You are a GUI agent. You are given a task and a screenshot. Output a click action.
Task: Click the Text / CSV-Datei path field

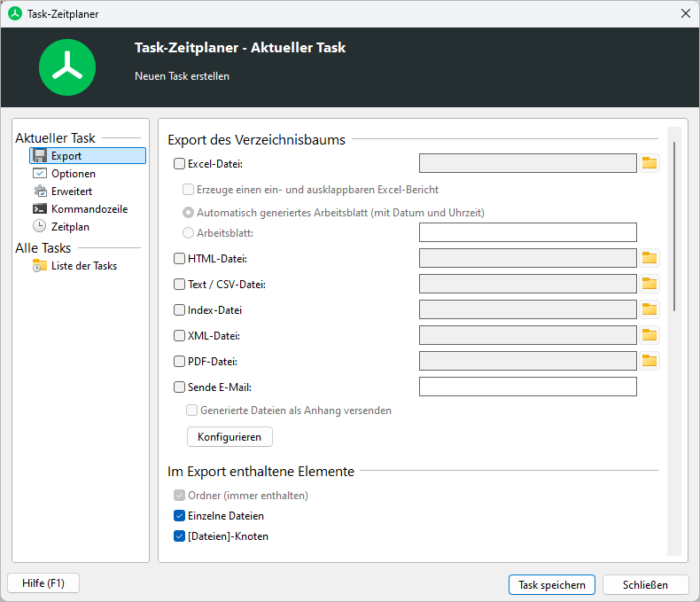(528, 284)
